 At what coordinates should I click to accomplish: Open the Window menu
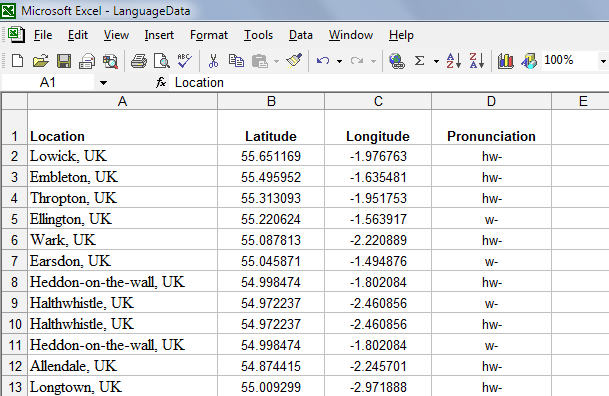click(351, 35)
